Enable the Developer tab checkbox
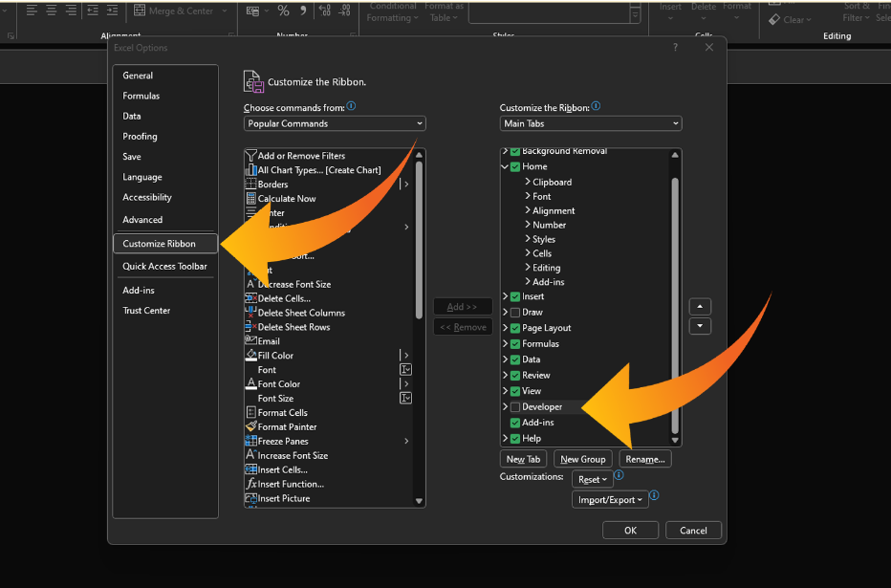 [x=515, y=407]
